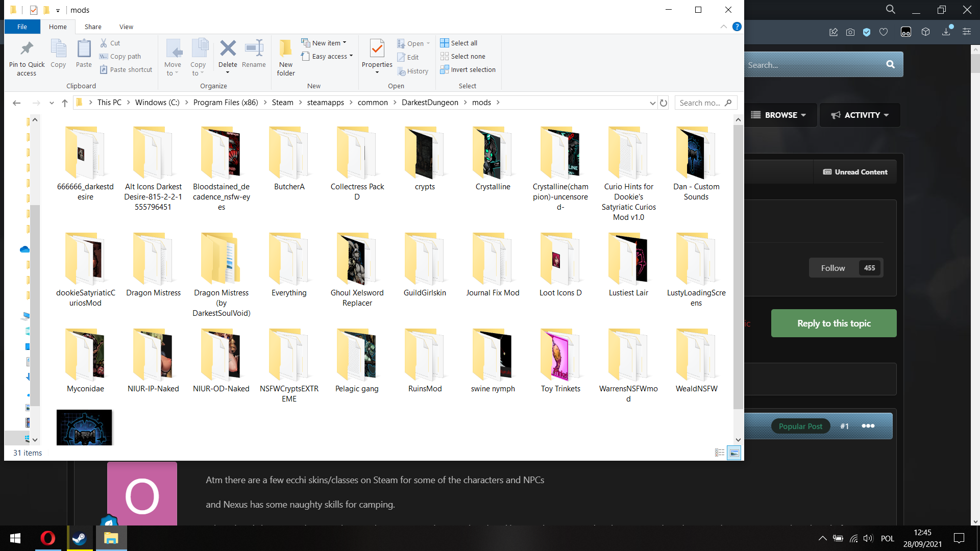Select the Lustiest Lair folder
This screenshot has width=980, height=551.
coord(628,265)
